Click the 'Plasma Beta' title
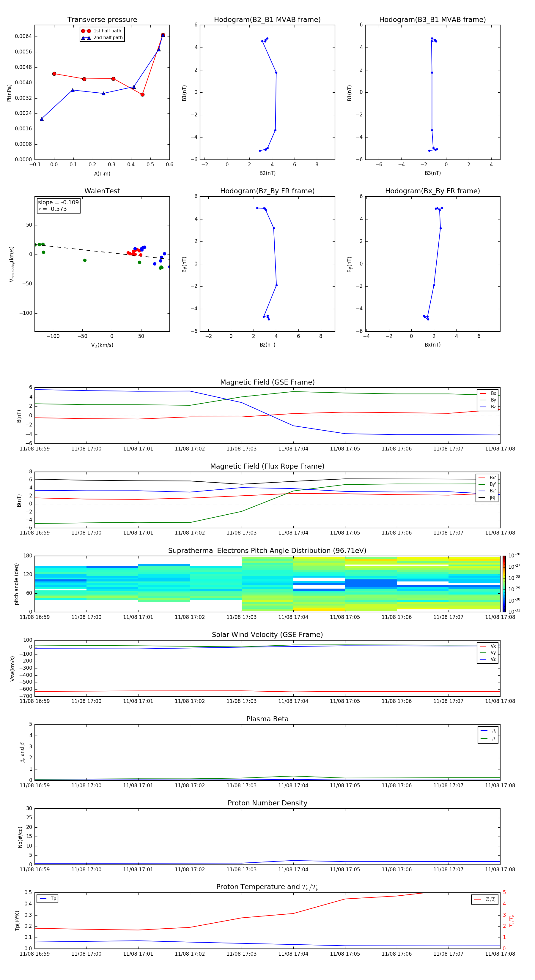This screenshot has width=535, height=980. tap(267, 719)
